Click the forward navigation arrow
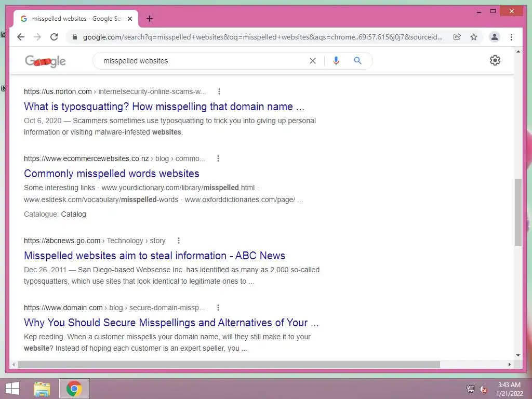The width and height of the screenshot is (532, 399). click(37, 37)
